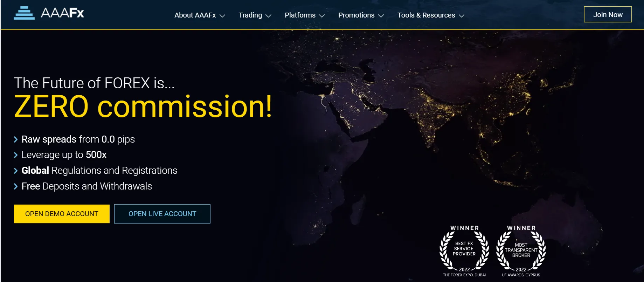The image size is (644, 282).
Task: Open the About AAAFx menu
Action: click(x=195, y=15)
